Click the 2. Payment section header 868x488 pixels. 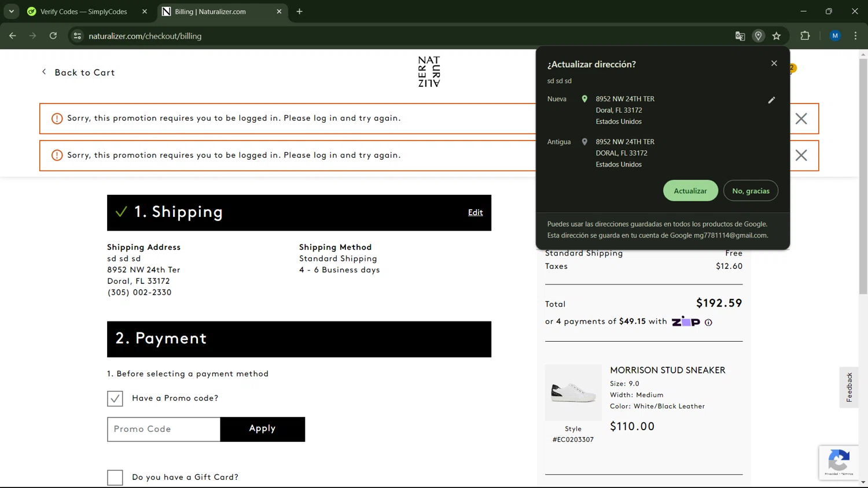pyautogui.click(x=299, y=339)
